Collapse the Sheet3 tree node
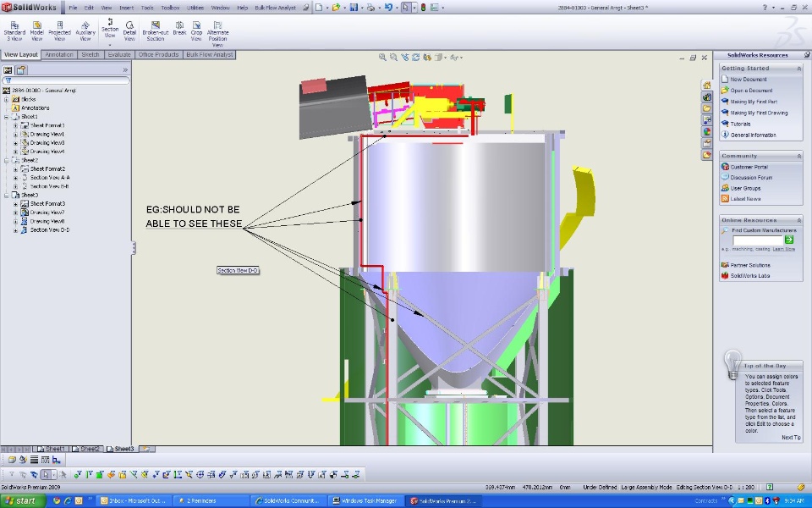812x508 pixels. pos(7,195)
